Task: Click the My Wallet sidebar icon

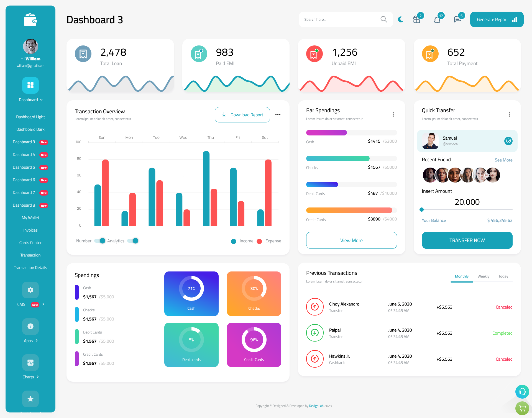Action: 30,217
